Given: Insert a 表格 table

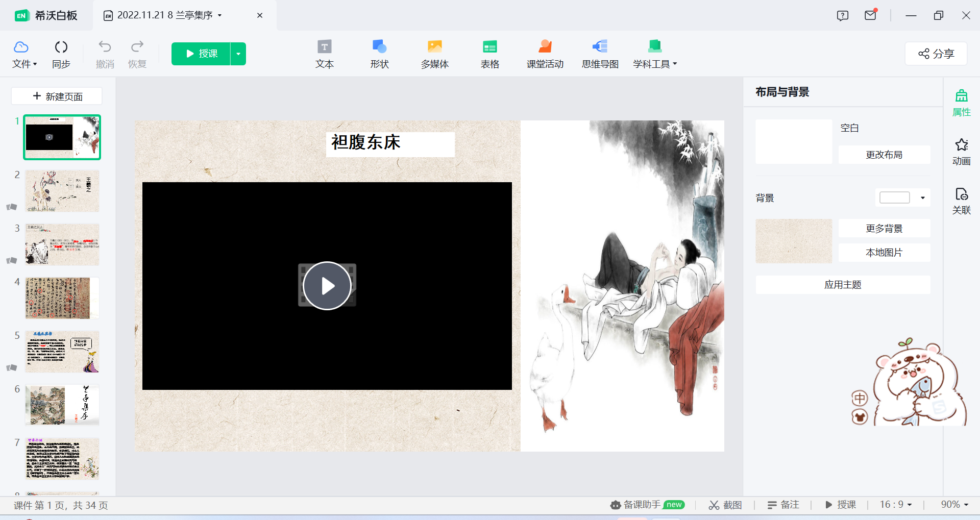Looking at the screenshot, I should click(490, 54).
